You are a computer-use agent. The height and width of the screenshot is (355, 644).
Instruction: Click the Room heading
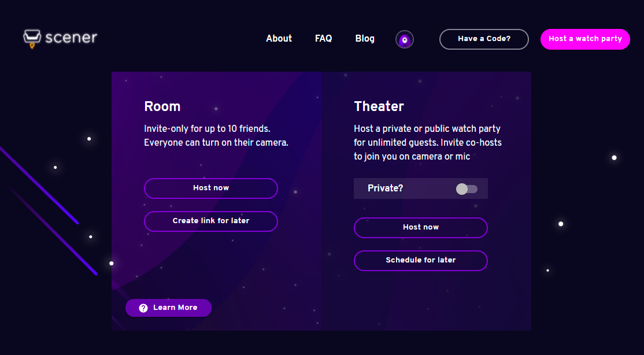click(162, 106)
